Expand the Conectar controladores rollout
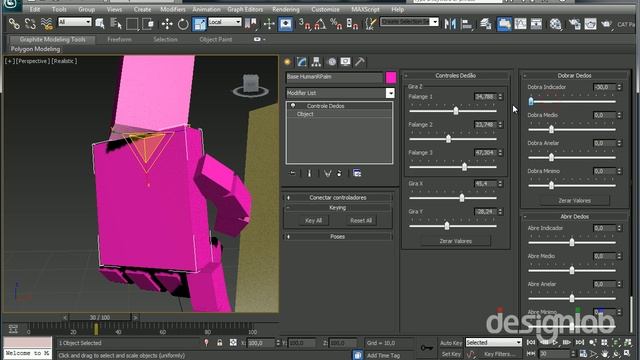The width and height of the screenshot is (640, 360). tap(338, 198)
